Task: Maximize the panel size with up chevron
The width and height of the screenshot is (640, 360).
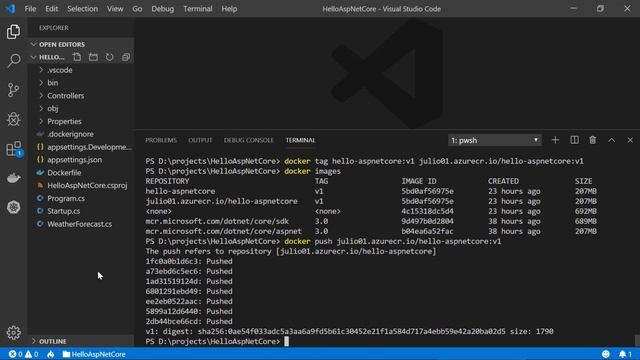Action: click(x=611, y=140)
